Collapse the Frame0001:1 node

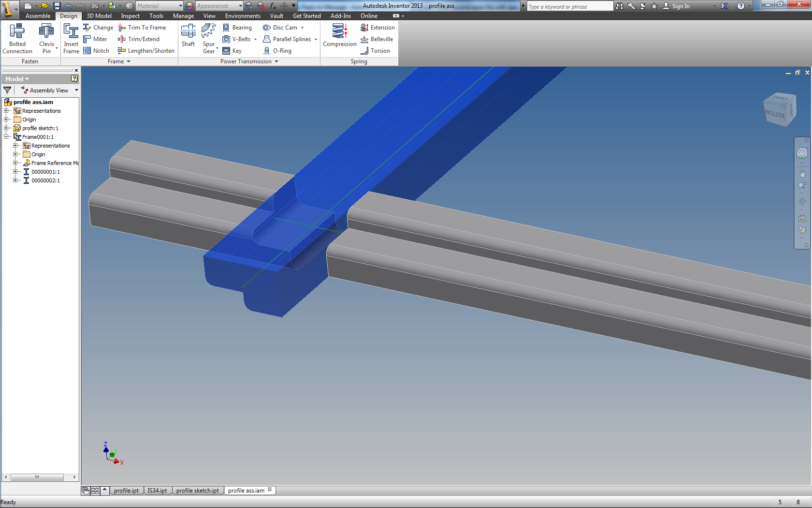tap(7, 137)
